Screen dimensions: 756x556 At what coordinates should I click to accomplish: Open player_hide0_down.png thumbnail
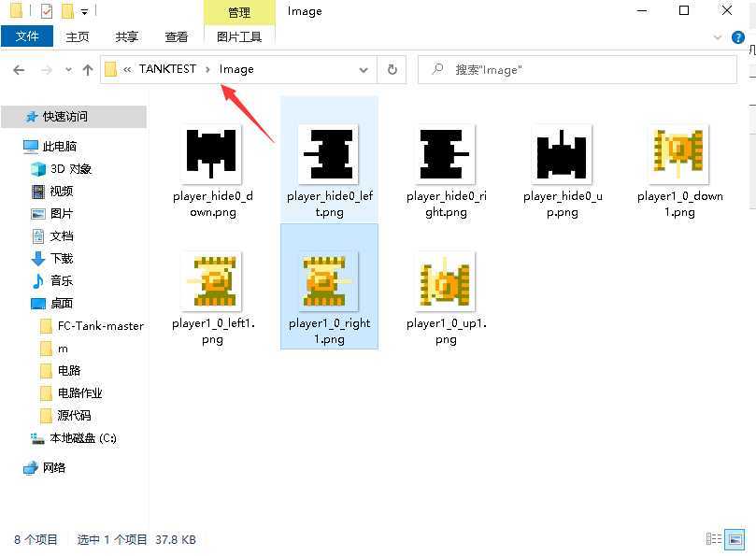pyautogui.click(x=212, y=154)
